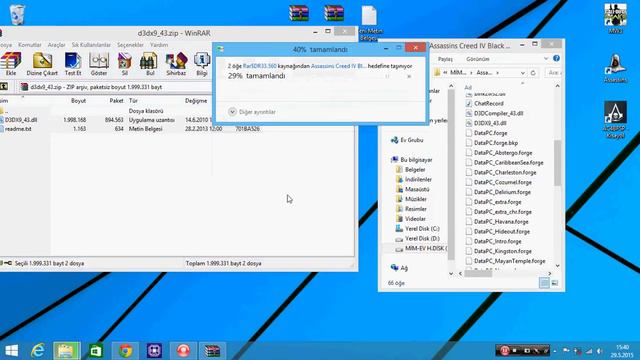The height and width of the screenshot is (360, 640).
Task: Open the Recycle Bin on the desktop
Action: 17,15
